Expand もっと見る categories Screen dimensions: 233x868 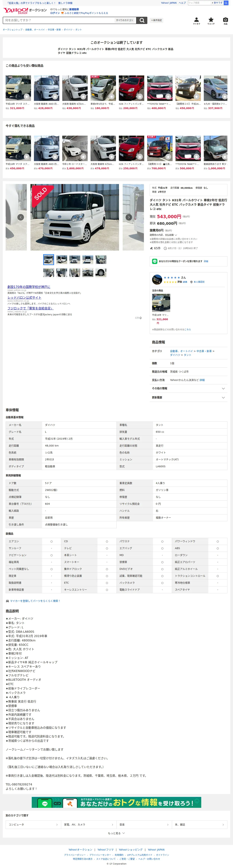coord(116,833)
